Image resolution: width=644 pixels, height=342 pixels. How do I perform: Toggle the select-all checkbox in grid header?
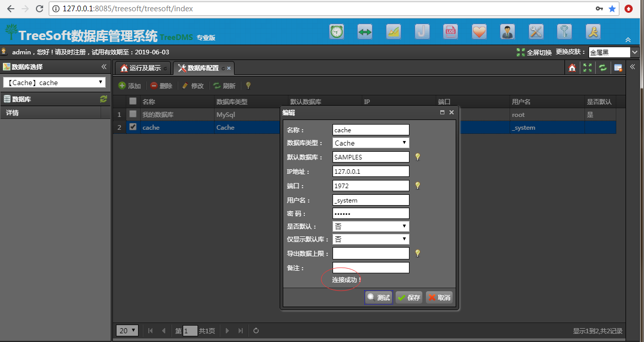[132, 101]
